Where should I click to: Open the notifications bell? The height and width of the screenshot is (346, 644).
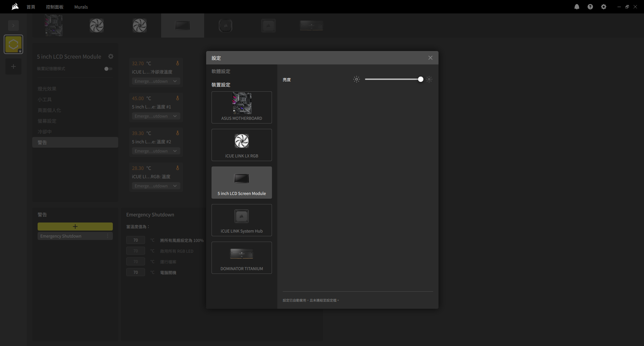(577, 7)
